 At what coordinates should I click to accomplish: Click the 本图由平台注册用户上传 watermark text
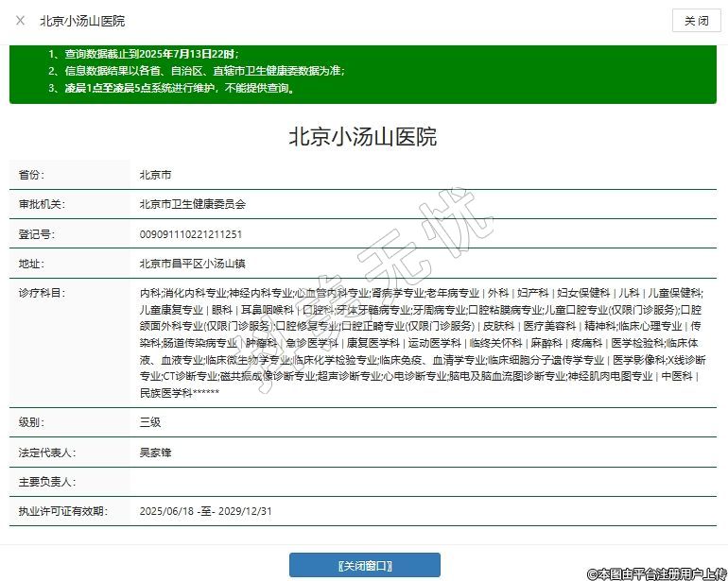pos(657,572)
